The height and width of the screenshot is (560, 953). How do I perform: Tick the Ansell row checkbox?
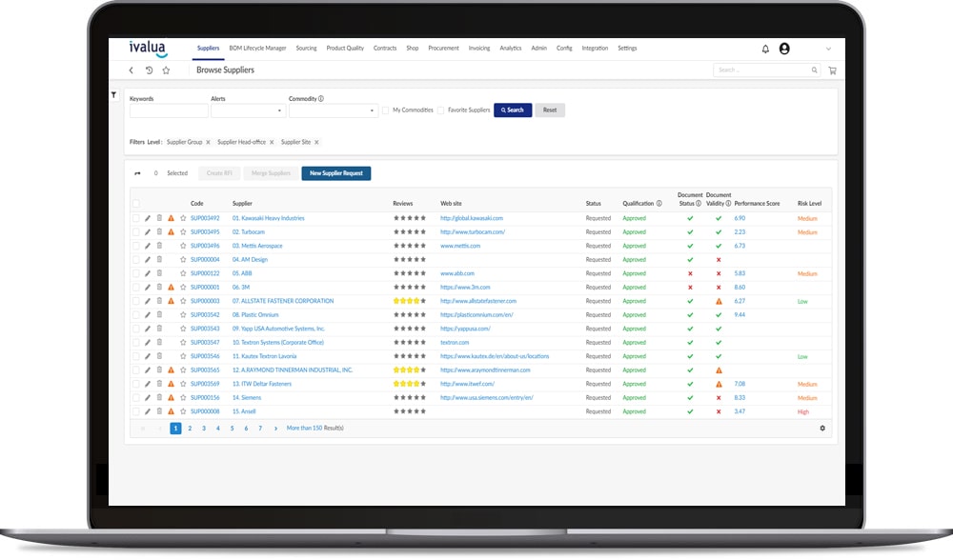click(x=136, y=411)
